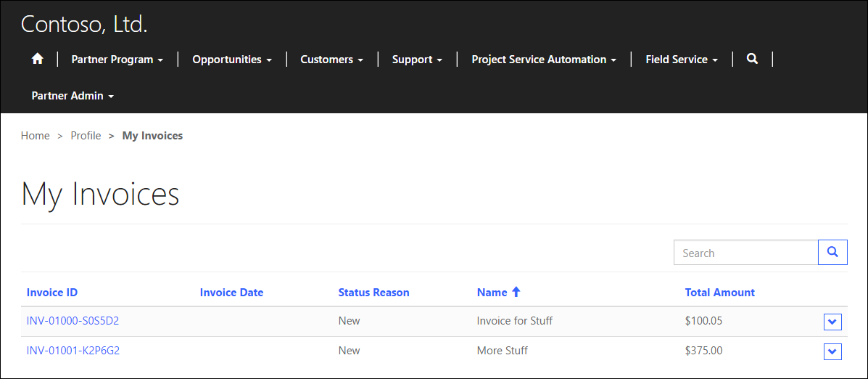Viewport: 868px width, 379px height.
Task: Expand the Opportunities menu
Action: (232, 60)
